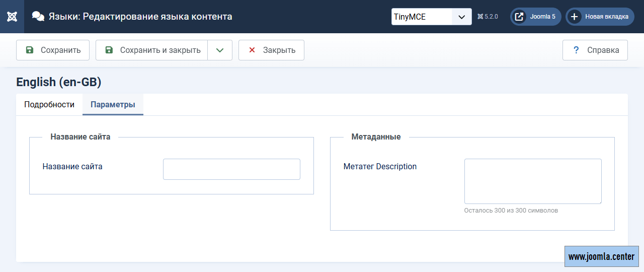Focus the Метатег Description text area
Screen dimensions: 644x272
coord(532,181)
